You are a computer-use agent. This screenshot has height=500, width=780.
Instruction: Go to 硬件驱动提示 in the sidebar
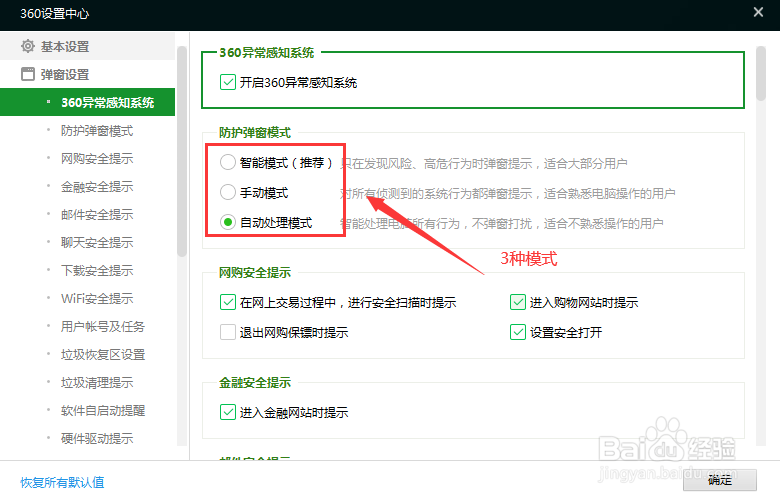click(x=97, y=438)
